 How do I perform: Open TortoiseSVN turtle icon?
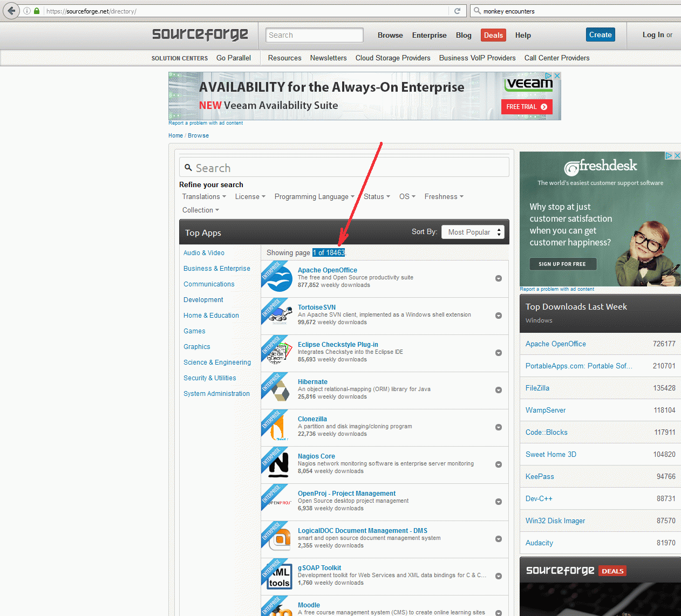[x=280, y=316]
